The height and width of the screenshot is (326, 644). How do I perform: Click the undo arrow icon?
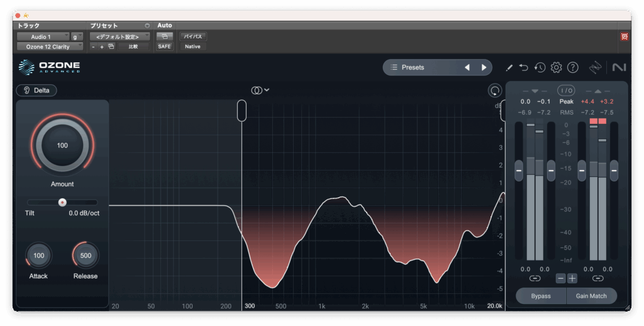tap(524, 67)
